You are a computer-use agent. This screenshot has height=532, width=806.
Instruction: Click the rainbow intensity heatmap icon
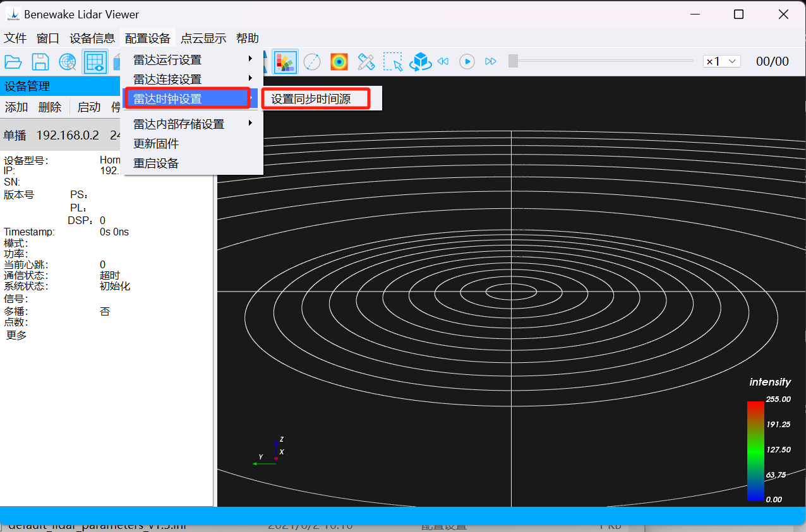[339, 62]
